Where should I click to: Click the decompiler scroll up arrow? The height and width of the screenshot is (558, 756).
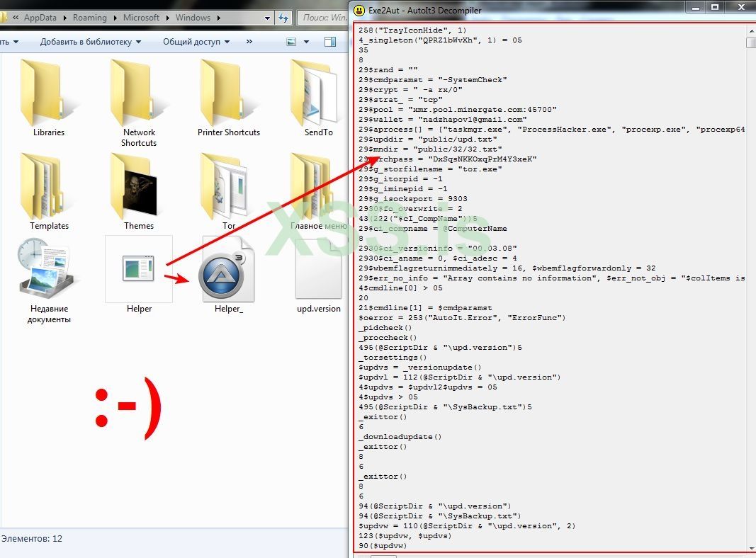tap(751, 30)
